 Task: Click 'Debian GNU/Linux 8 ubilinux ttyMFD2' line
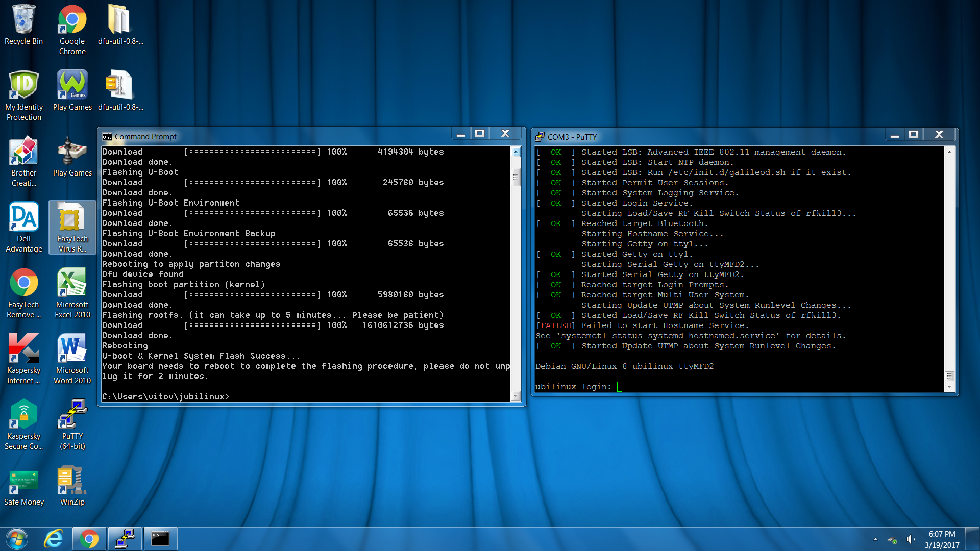(625, 366)
